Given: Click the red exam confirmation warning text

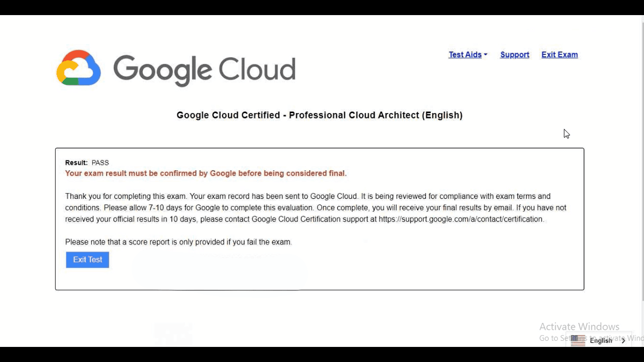Looking at the screenshot, I should [x=206, y=173].
